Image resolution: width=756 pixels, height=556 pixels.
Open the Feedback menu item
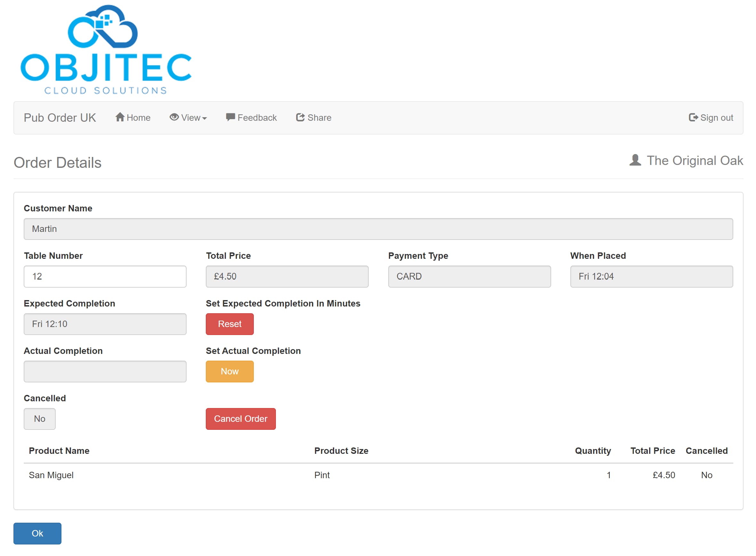pyautogui.click(x=251, y=118)
